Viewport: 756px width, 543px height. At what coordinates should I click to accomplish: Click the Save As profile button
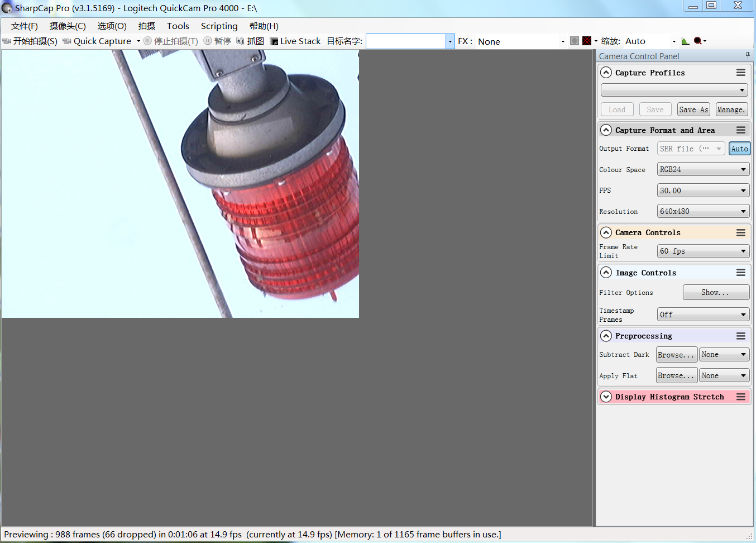(x=693, y=109)
